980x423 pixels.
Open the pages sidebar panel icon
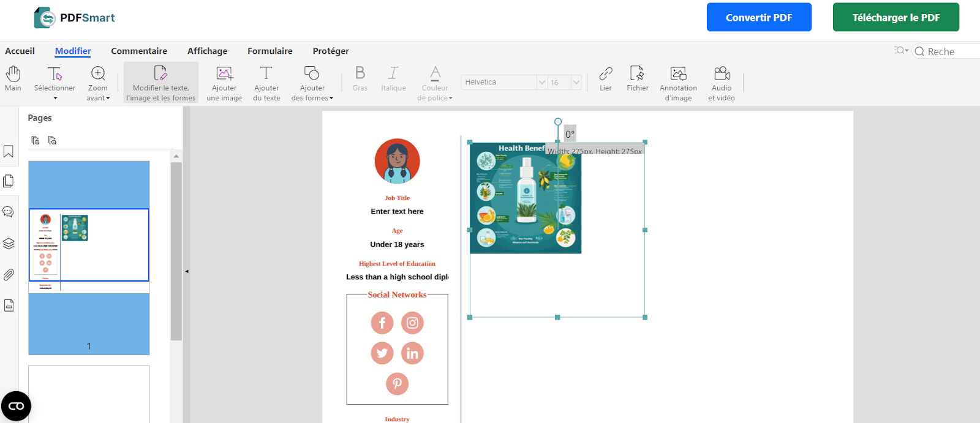point(9,181)
